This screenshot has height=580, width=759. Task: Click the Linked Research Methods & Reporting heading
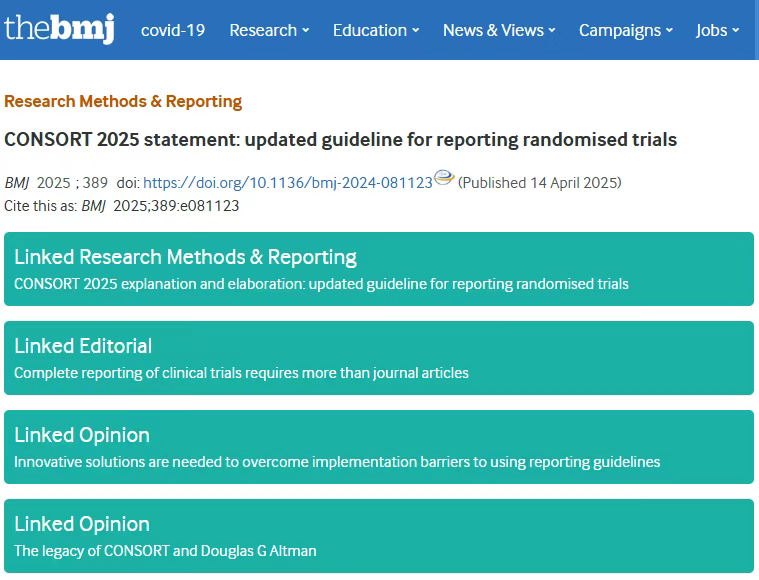pos(185,257)
